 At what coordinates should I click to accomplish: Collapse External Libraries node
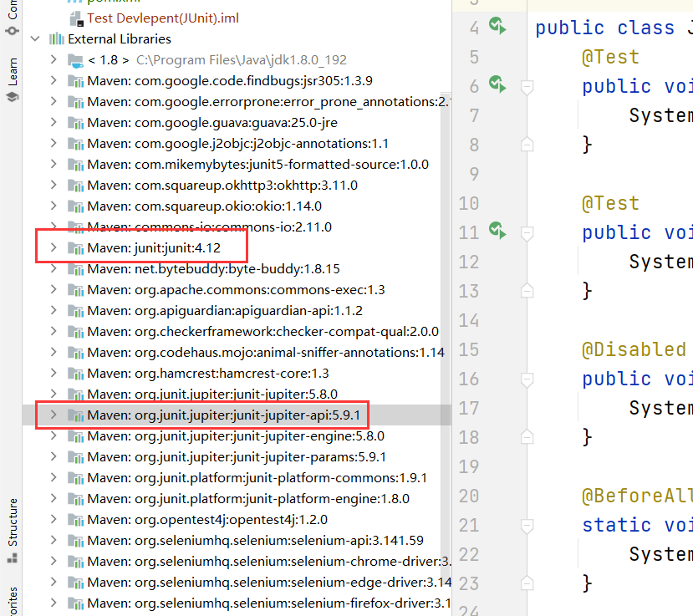35,39
